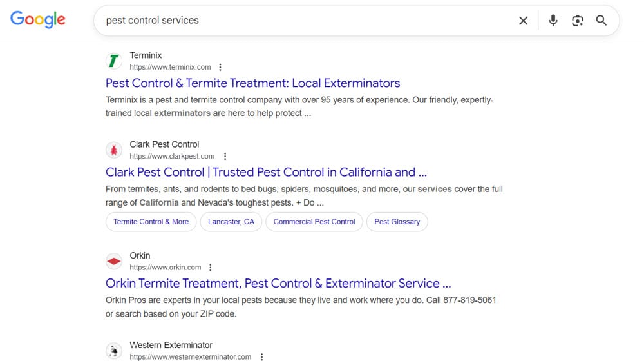Image resolution: width=644 pixels, height=361 pixels.
Task: Click inside the pest control services search field
Action: tap(303, 21)
